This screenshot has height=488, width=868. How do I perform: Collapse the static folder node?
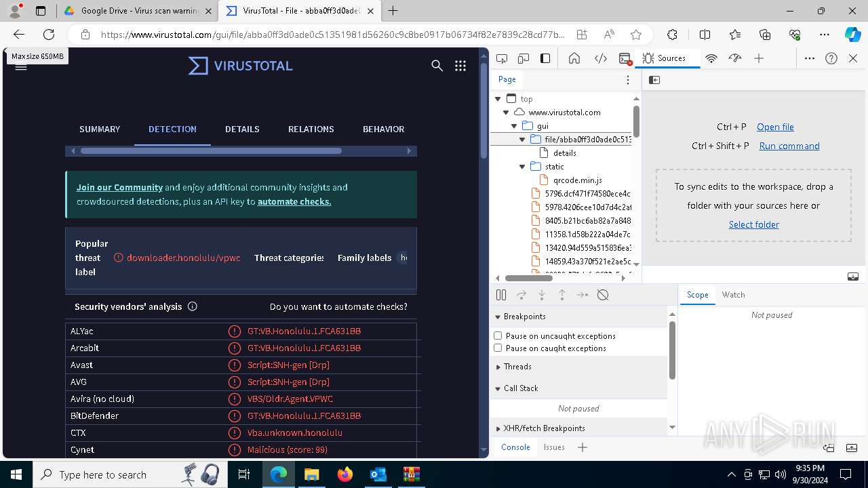click(522, 167)
